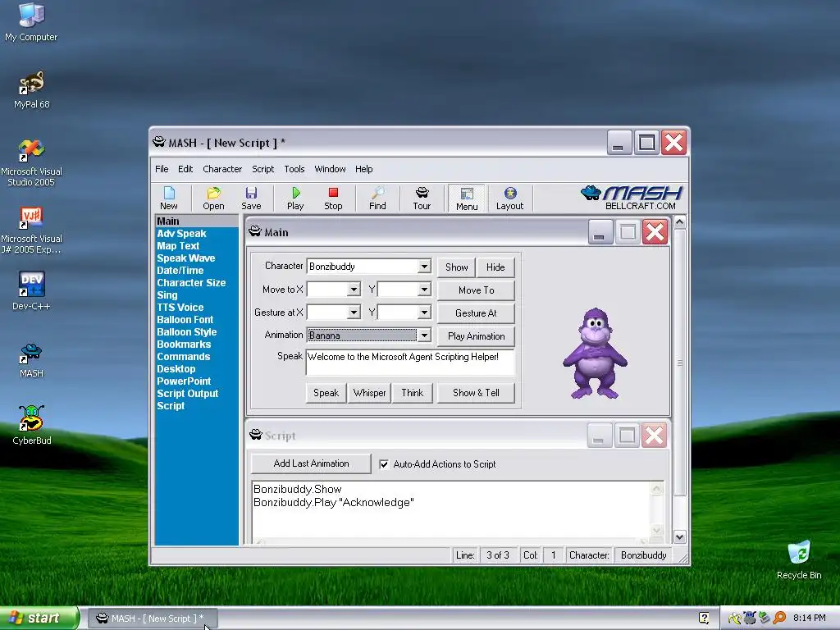Click the Layout toolbar icon
Screen dimensions: 840x630
(x=509, y=199)
